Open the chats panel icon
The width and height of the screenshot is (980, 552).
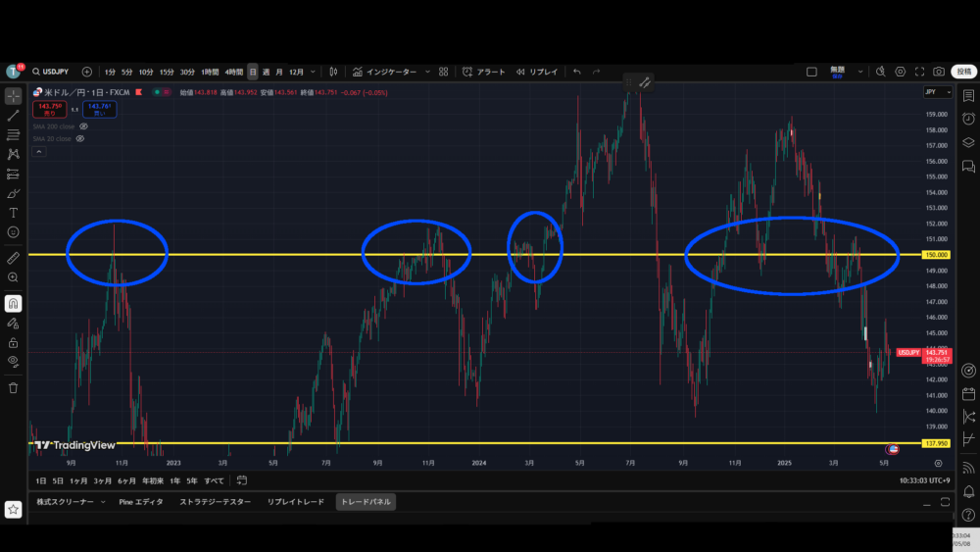click(x=968, y=167)
